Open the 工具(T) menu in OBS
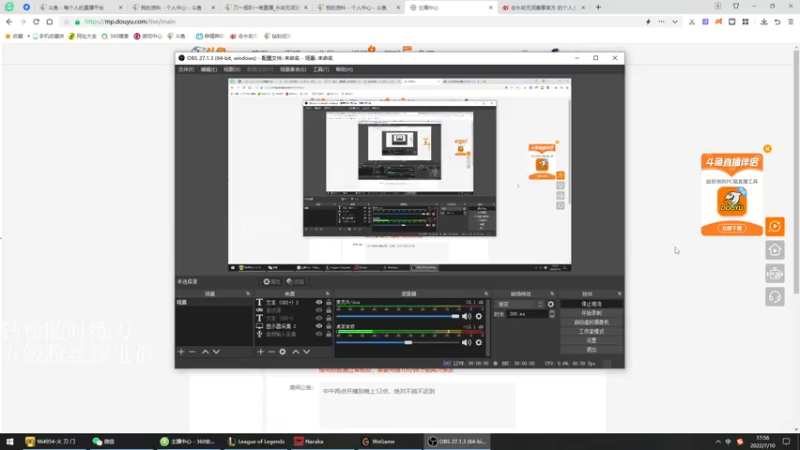This screenshot has width=800, height=450. click(321, 69)
